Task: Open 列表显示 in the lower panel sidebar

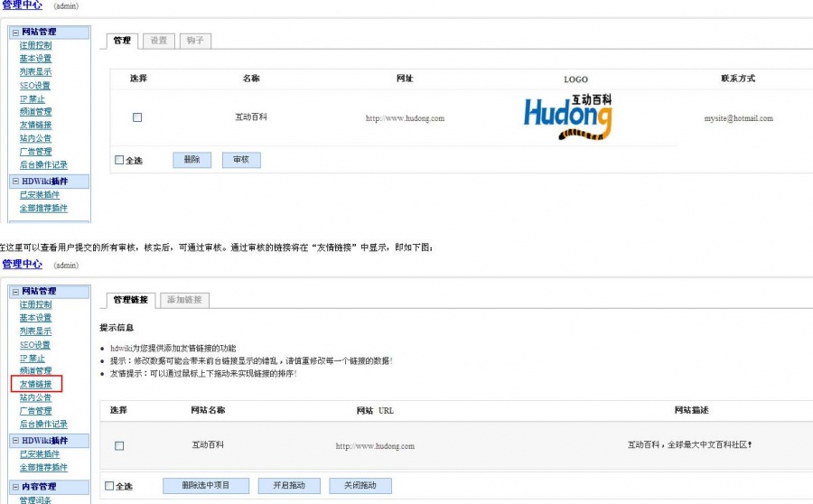Action: tap(36, 331)
